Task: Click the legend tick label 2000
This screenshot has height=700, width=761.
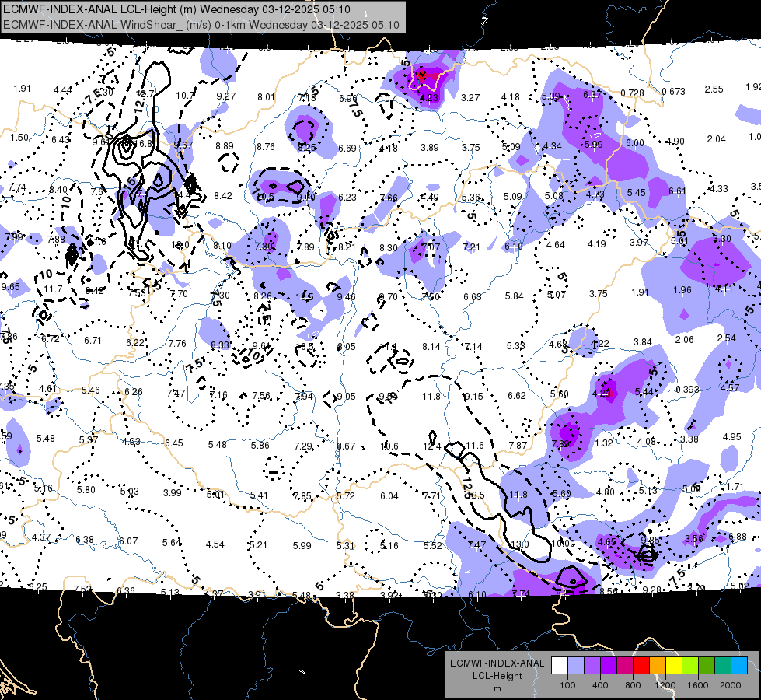Action: click(731, 685)
